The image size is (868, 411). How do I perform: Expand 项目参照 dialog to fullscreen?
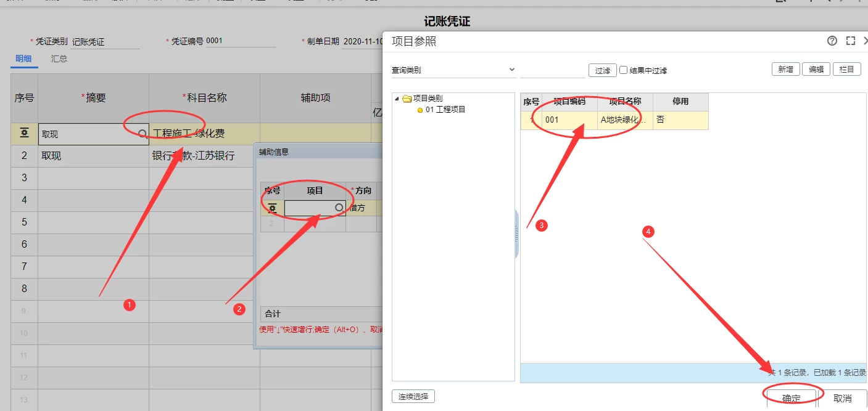pyautogui.click(x=851, y=41)
